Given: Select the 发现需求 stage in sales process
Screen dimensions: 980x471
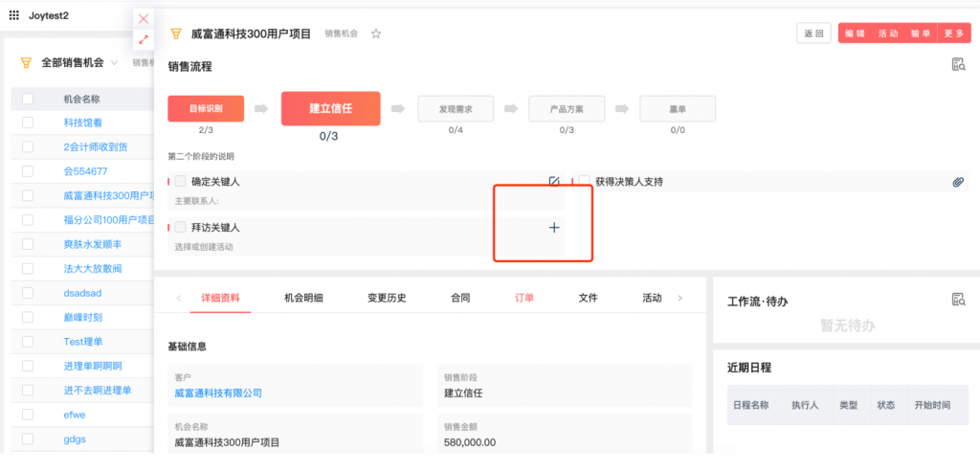Looking at the screenshot, I should tap(454, 109).
